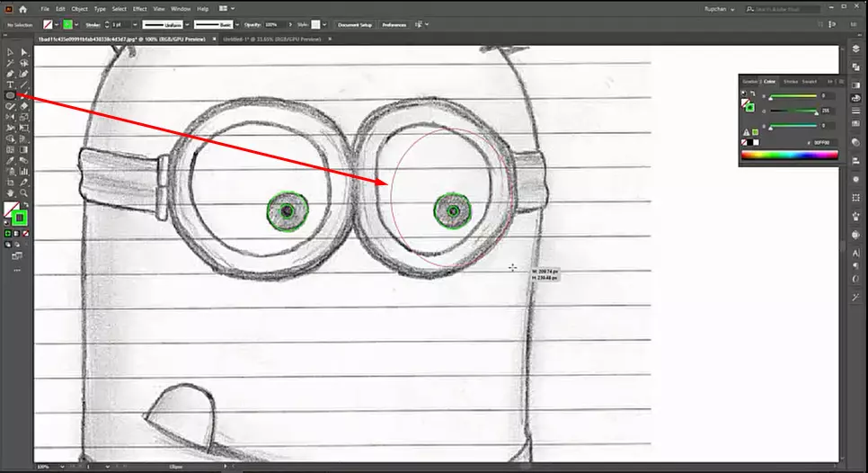Select the Ellipse tool
868x473 pixels.
click(x=10, y=95)
